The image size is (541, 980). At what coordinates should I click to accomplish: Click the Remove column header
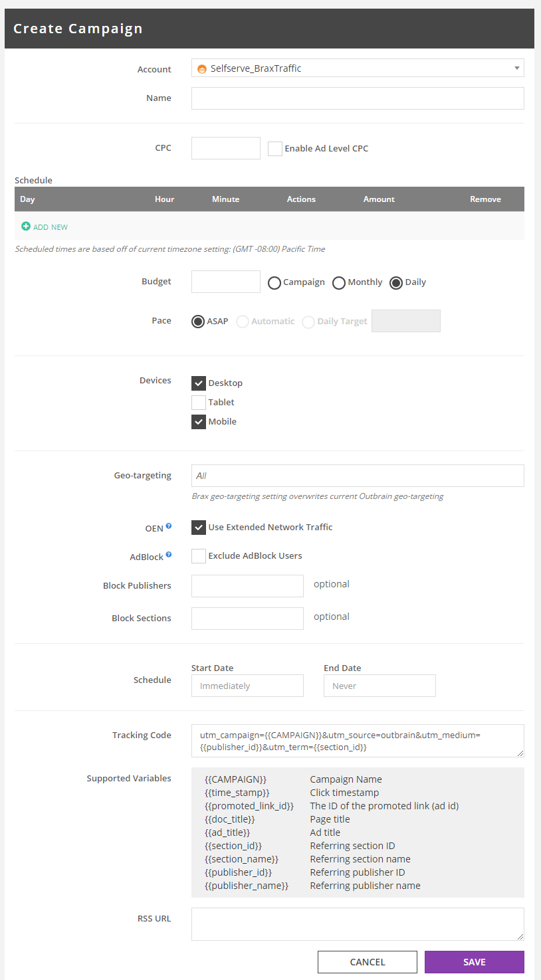coord(485,199)
